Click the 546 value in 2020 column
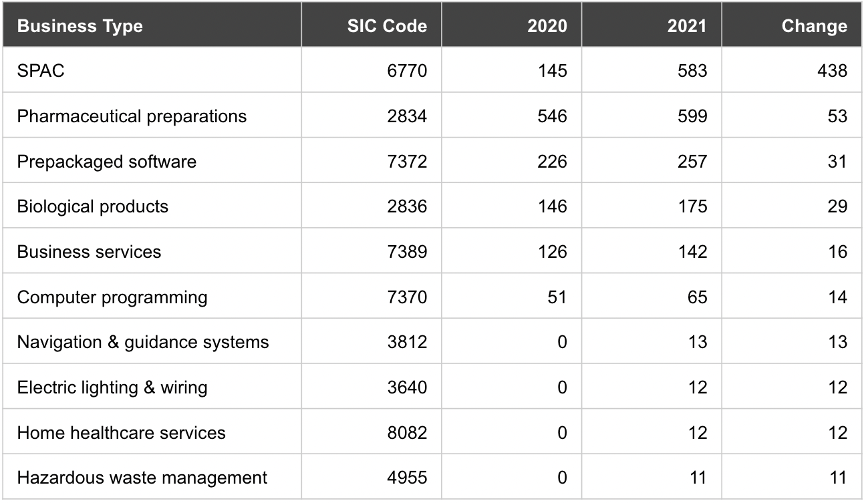This screenshot has height=503, width=868. point(551,116)
